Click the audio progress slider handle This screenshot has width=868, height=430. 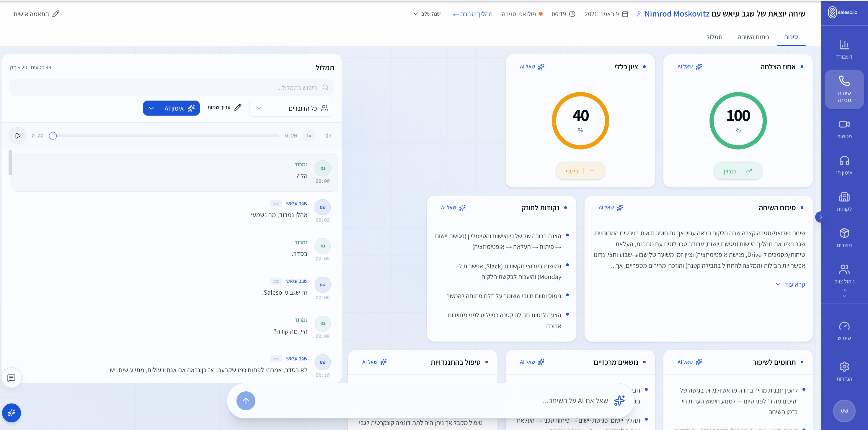pos(53,136)
